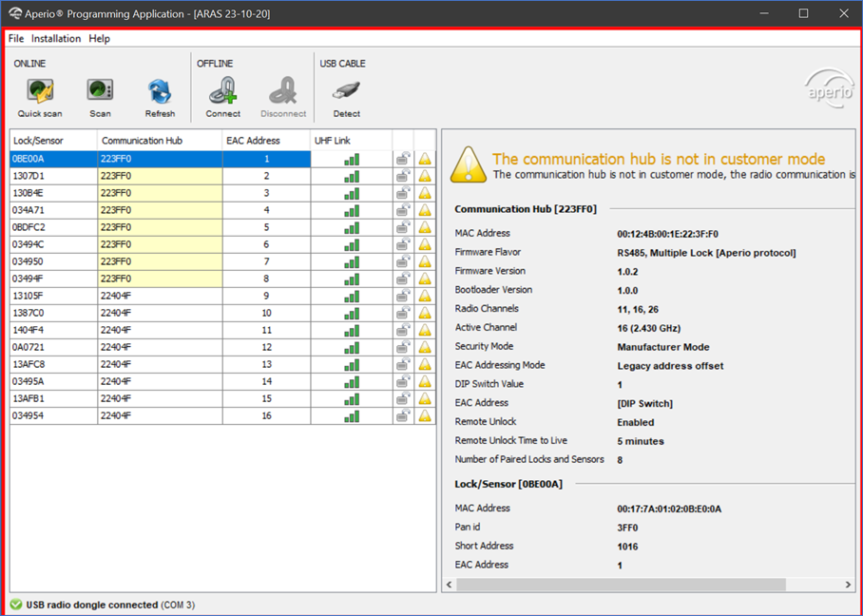The width and height of the screenshot is (863, 616).
Task: Click the hub MAC address 00:12:4B:00:1E:22:3F:F0
Action: pos(667,234)
